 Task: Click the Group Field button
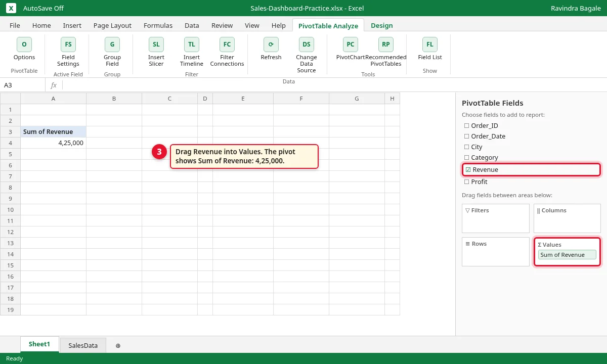click(112, 52)
